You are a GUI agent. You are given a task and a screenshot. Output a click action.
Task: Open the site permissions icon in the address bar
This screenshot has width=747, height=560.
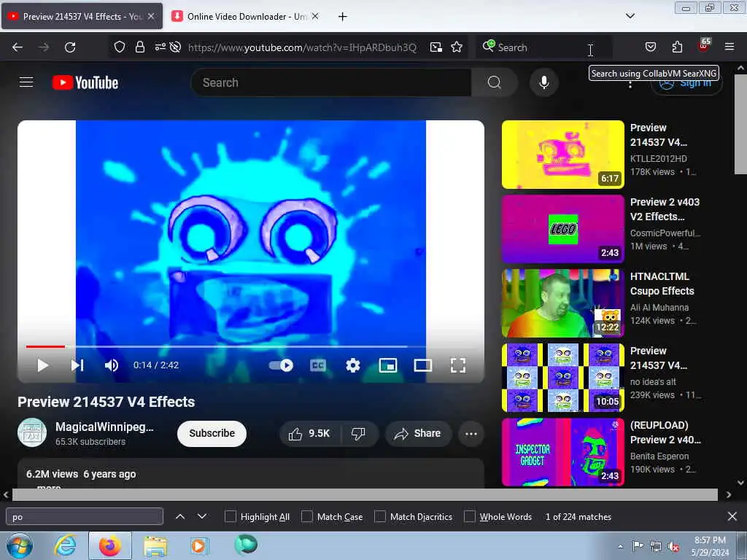pos(160,47)
